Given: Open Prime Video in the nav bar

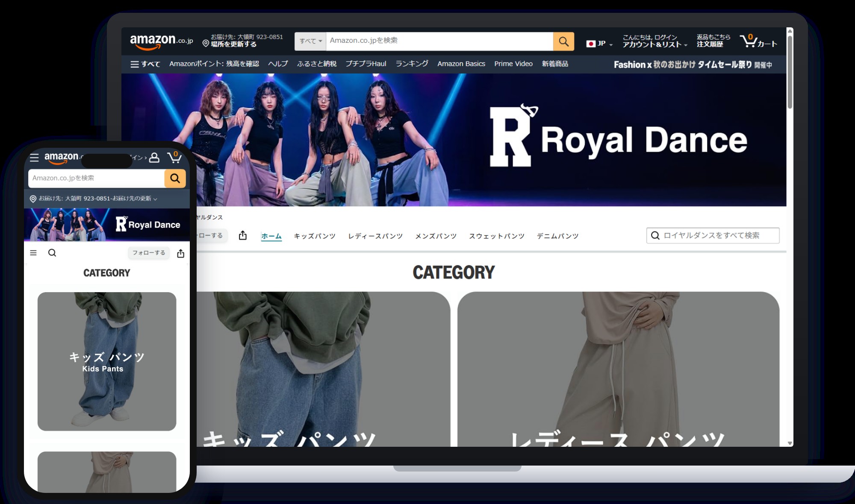Looking at the screenshot, I should click(513, 64).
